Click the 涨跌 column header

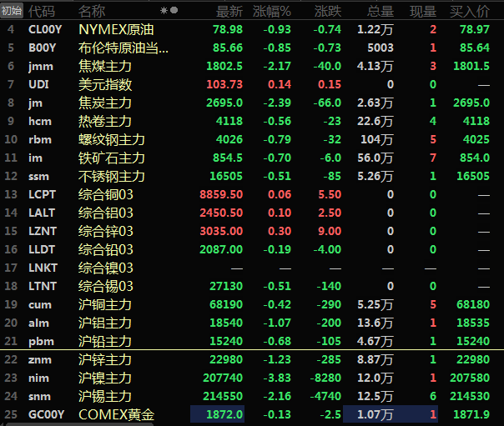328,11
